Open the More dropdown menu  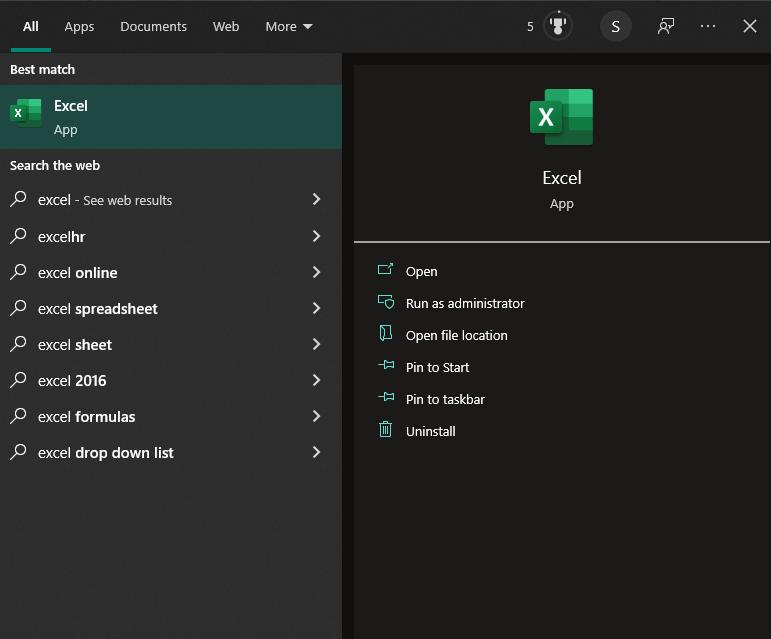tap(289, 27)
